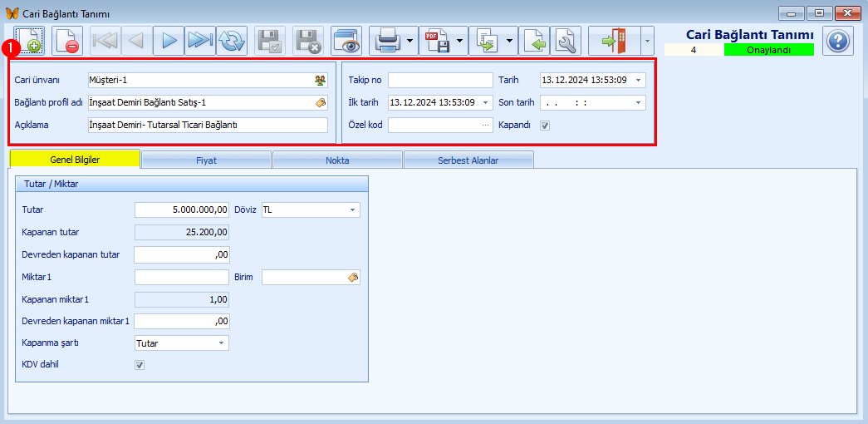Go to the previous record
The height and width of the screenshot is (424, 868).
[x=137, y=41]
